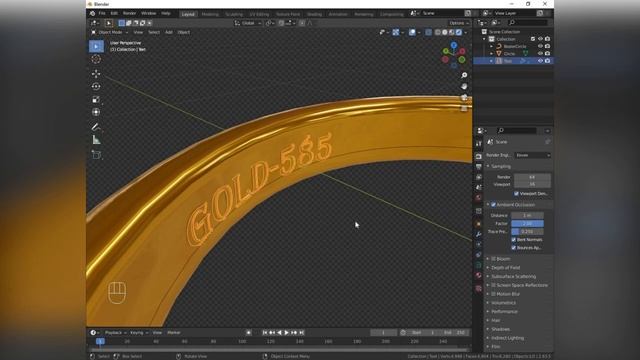
Task: Enable the Motion Blur checkbox
Action: (493, 294)
